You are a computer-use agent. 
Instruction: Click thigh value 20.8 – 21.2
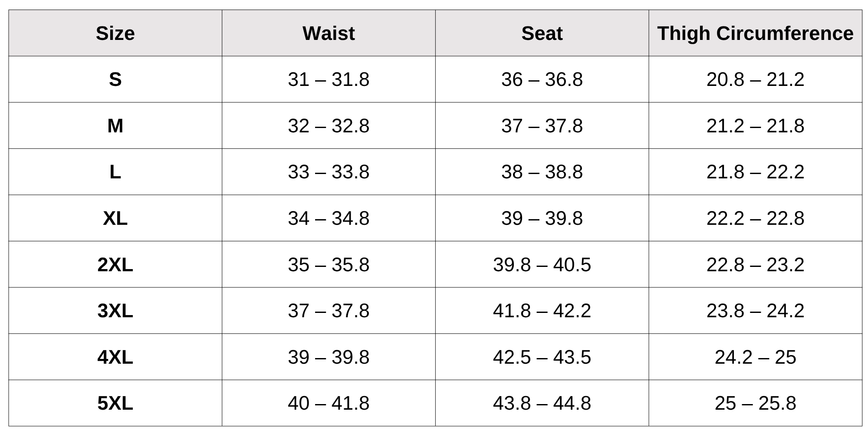point(755,79)
